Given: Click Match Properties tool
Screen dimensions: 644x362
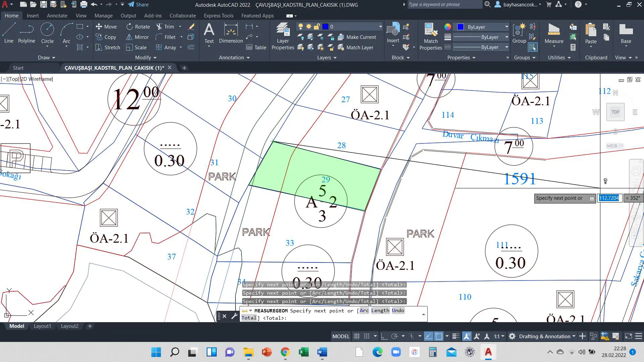Looking at the screenshot, I should pyautogui.click(x=431, y=36).
